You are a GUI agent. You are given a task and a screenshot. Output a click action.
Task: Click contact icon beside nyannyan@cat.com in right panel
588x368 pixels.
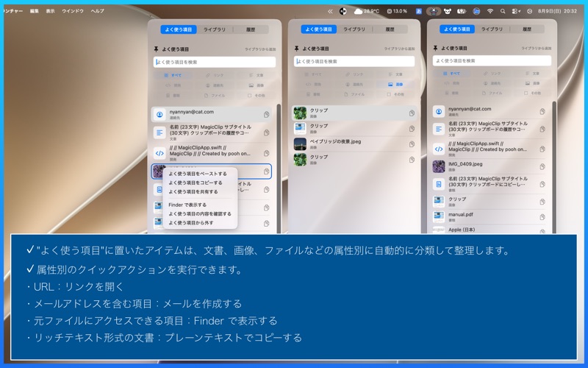click(439, 112)
